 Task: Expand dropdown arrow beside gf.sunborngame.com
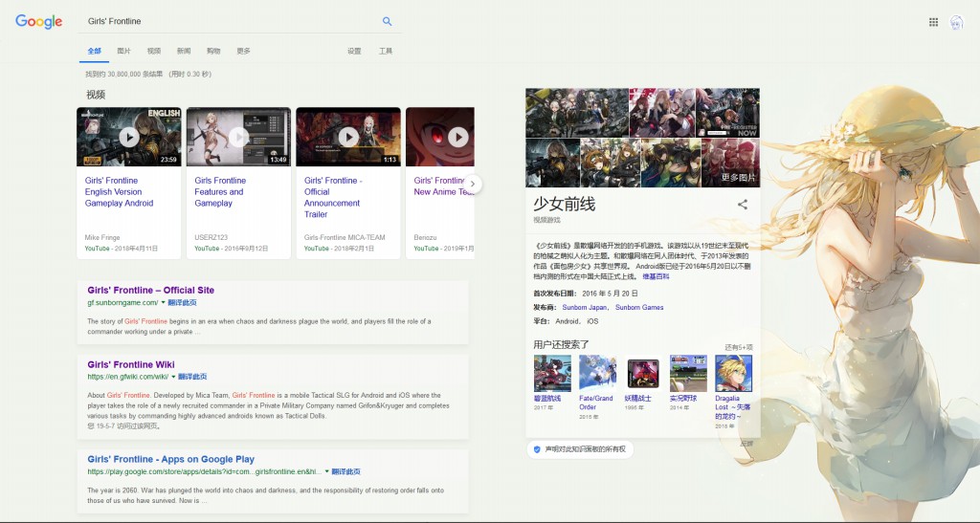click(x=164, y=302)
